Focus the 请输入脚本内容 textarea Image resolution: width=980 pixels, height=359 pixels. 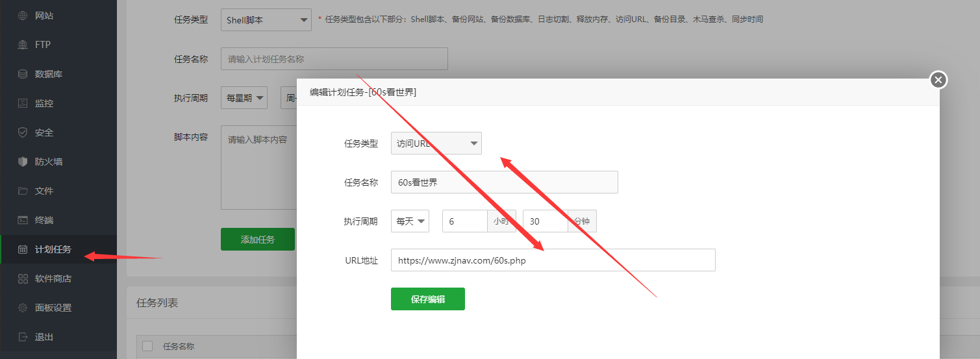point(259,167)
